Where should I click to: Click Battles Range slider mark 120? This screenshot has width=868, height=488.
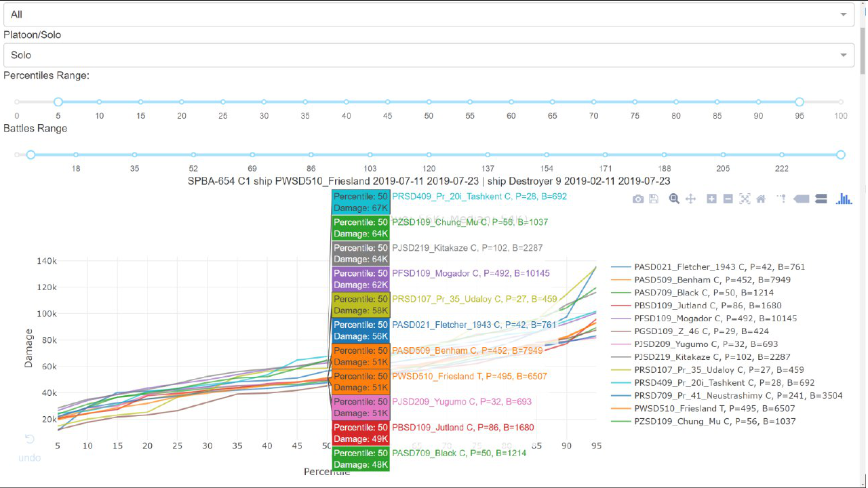(x=429, y=155)
